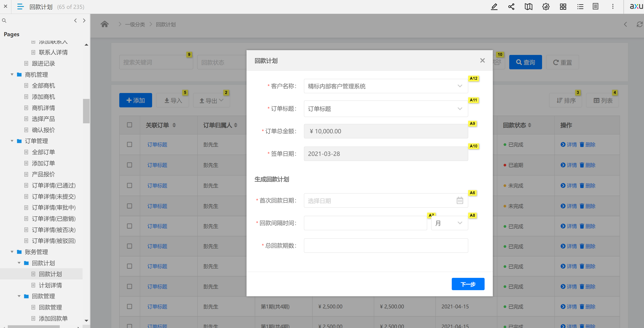Click the search magnifier in the Pages panel
The height and width of the screenshot is (328, 644).
(x=4, y=21)
